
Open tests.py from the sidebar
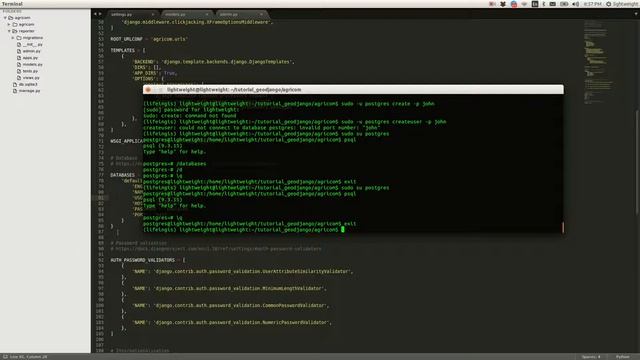(30, 71)
